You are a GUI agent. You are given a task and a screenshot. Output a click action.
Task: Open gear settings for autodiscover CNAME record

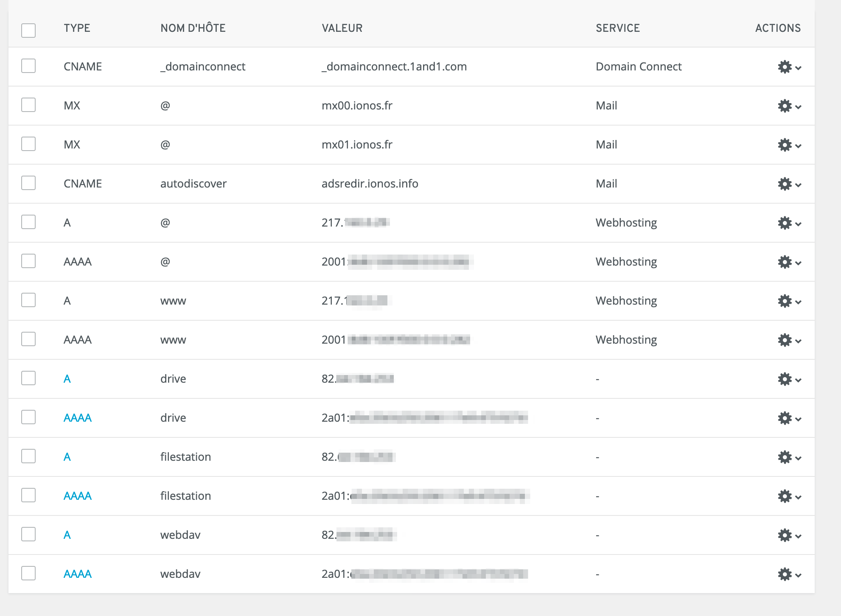point(785,184)
